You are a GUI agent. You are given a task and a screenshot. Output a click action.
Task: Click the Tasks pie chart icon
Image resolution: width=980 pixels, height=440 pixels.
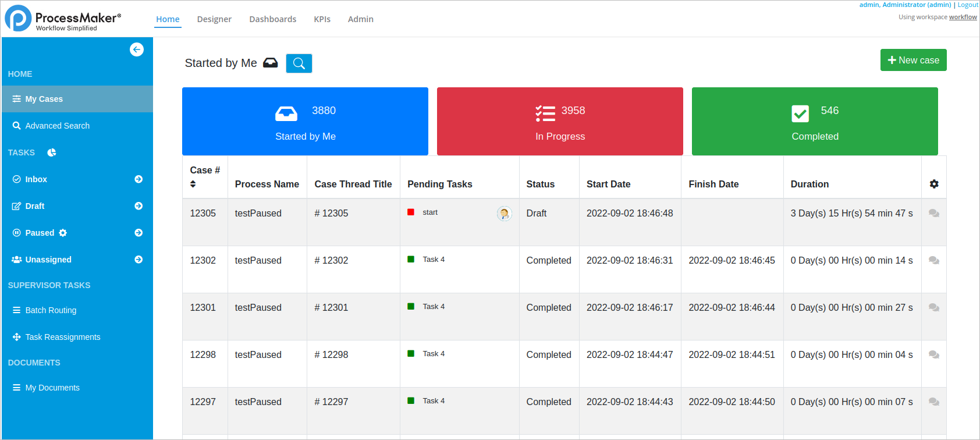pos(52,152)
